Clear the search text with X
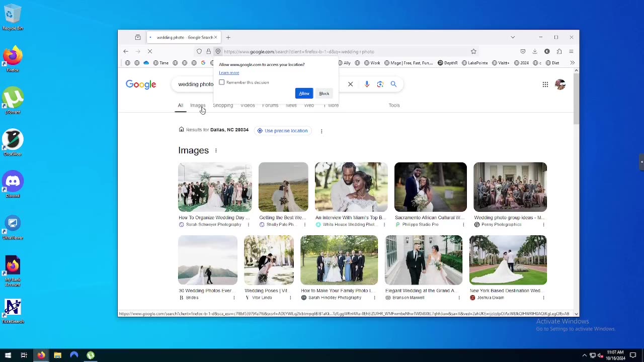Viewport: 644px width, 362px height. coord(350,84)
